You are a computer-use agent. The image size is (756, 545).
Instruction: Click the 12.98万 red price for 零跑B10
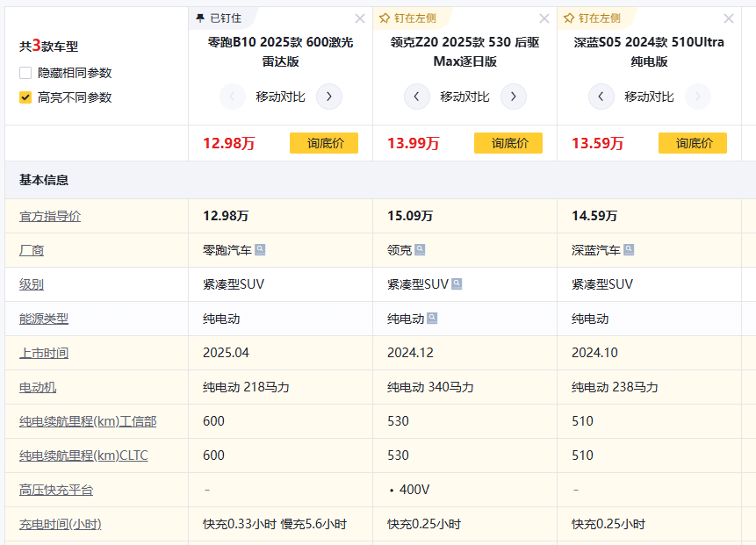(x=229, y=143)
